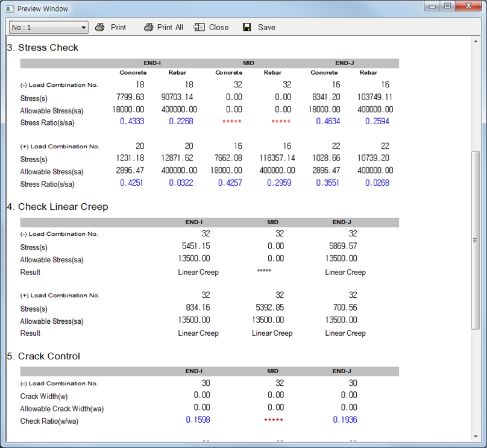Viewport: 487px width, 448px height.
Task: Click linear creep stress value 5869.57
Action: (x=343, y=246)
